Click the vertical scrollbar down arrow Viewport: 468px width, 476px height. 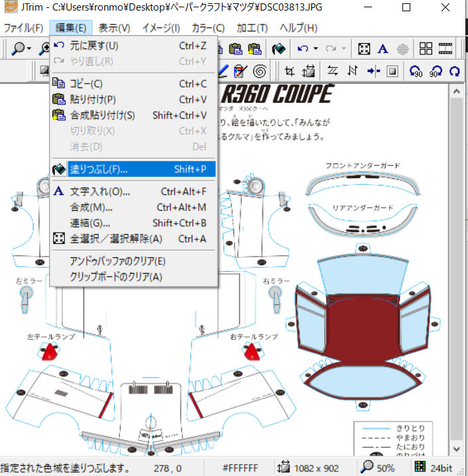click(x=457, y=449)
